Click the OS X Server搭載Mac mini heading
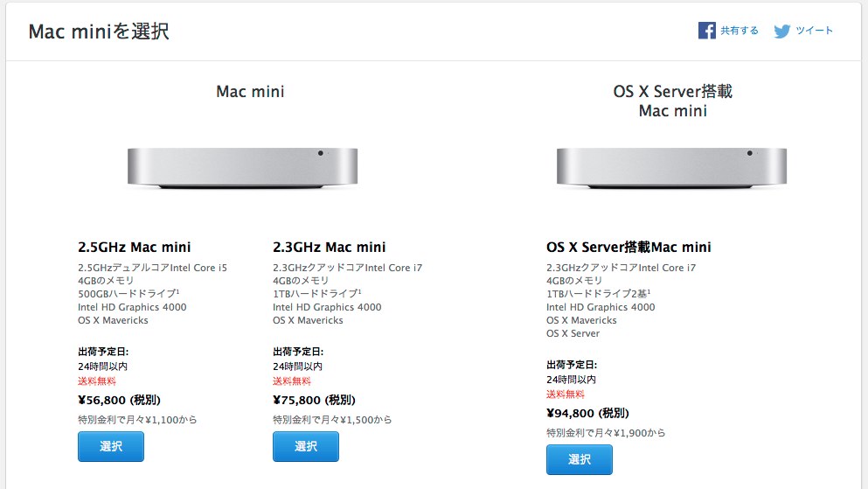Screen dimensions: 868x489 [x=628, y=247]
